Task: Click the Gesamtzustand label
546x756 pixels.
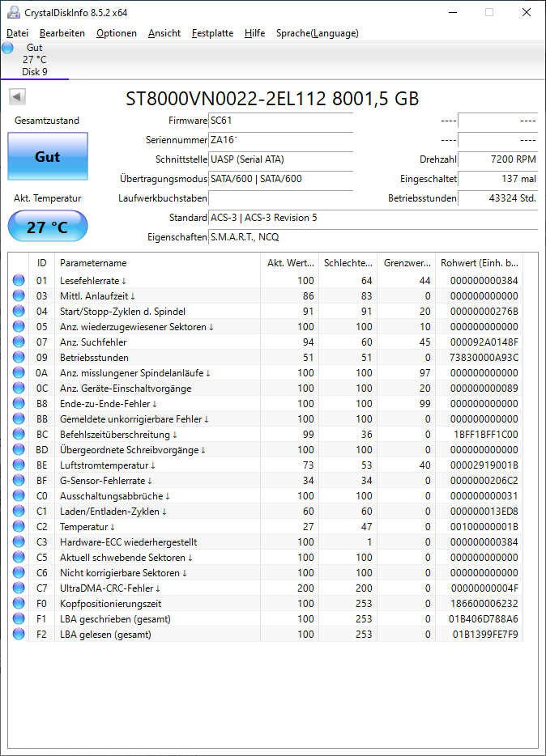Action: pos(47,121)
